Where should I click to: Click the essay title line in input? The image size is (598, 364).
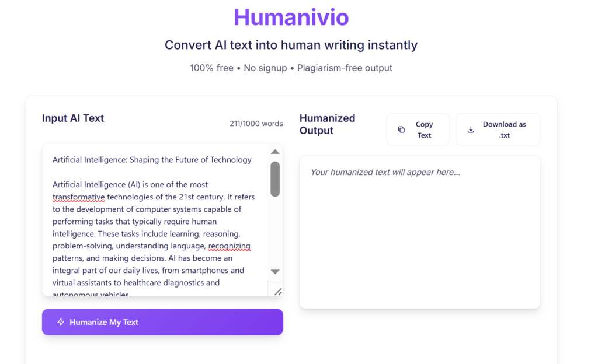[x=152, y=160]
